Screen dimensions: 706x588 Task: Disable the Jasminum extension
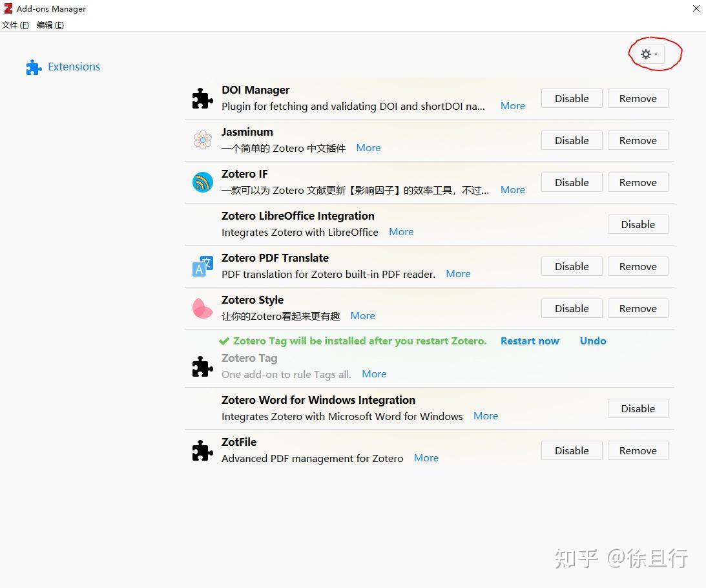[572, 140]
